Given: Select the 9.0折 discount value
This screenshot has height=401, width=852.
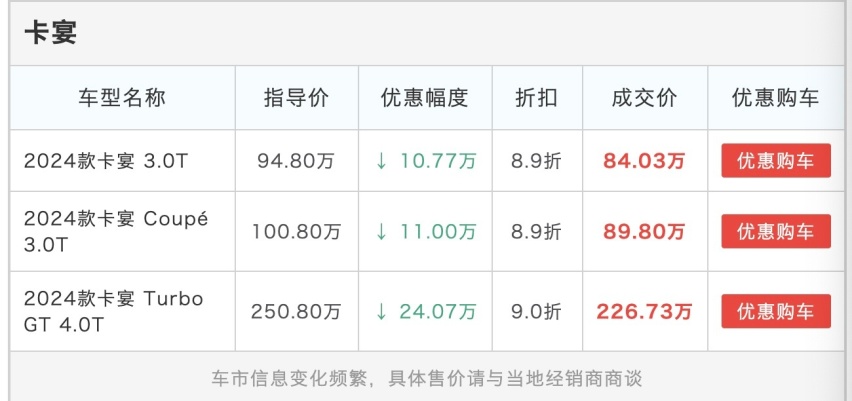Looking at the screenshot, I should (536, 312).
